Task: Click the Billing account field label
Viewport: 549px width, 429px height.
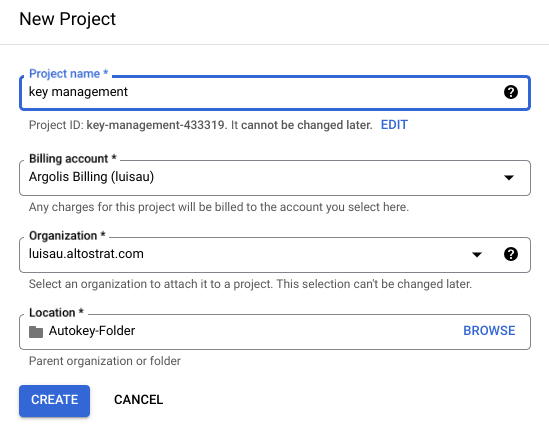Action: pyautogui.click(x=72, y=159)
